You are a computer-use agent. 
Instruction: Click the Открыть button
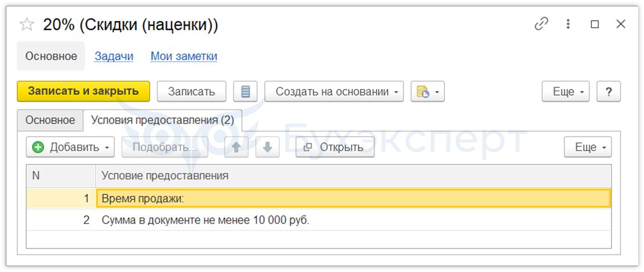coord(335,147)
